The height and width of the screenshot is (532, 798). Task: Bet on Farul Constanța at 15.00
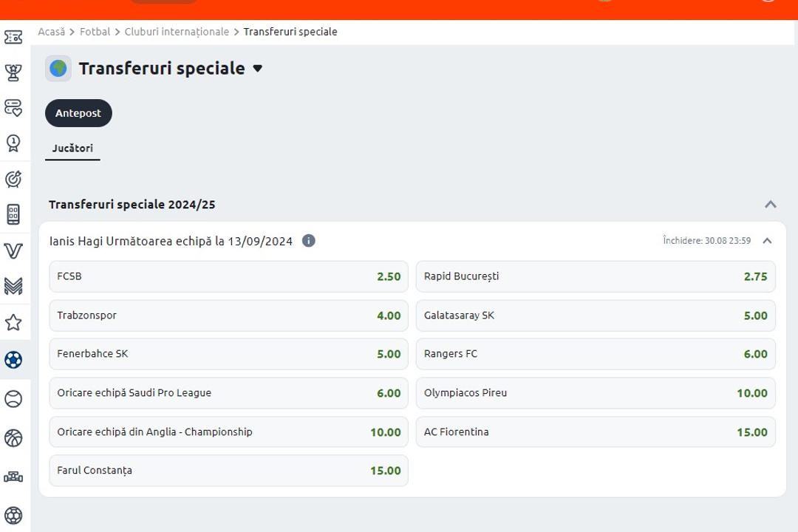click(228, 471)
